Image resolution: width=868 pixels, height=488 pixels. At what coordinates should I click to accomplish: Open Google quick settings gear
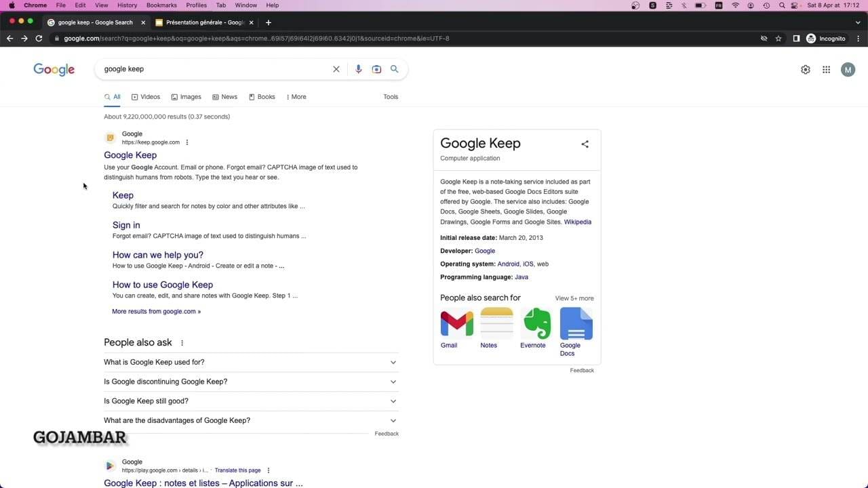tap(806, 70)
